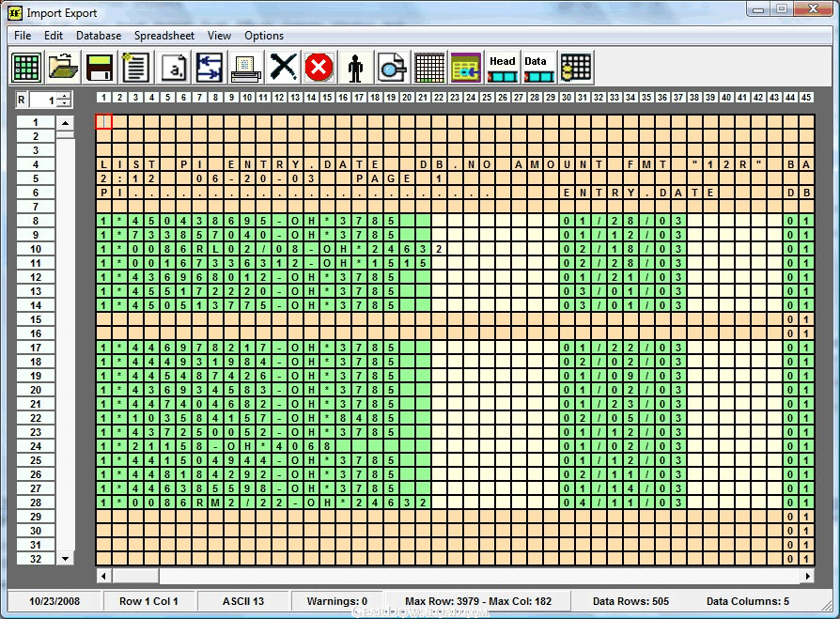This screenshot has height=619, width=840.
Task: Click the red circle X stop icon
Action: [x=319, y=68]
